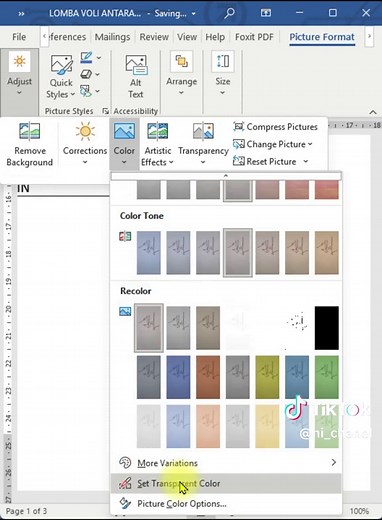
Task: Choose the solid black recolor thumbnail
Action: [327, 328]
